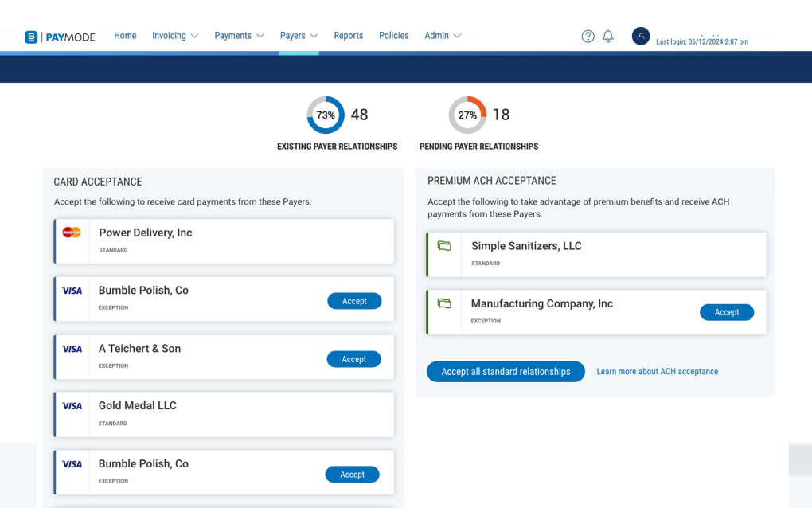Click the Mastercard icon for Power Delivery

[x=72, y=233]
